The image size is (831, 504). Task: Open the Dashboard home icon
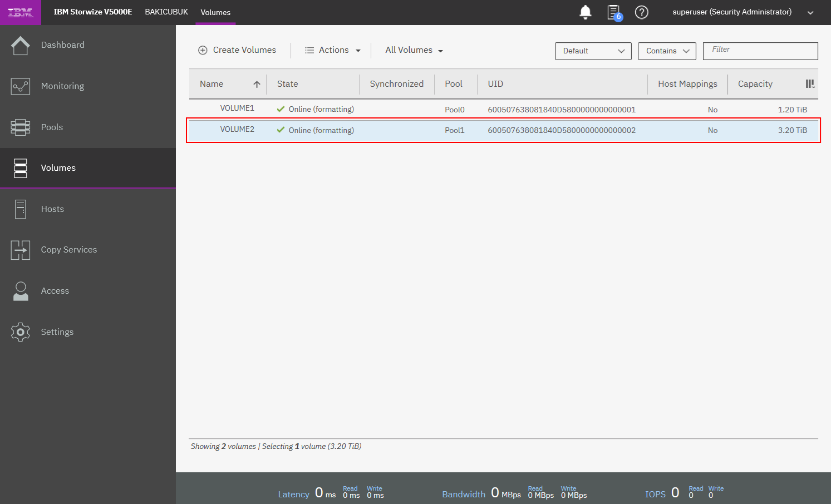(21, 45)
